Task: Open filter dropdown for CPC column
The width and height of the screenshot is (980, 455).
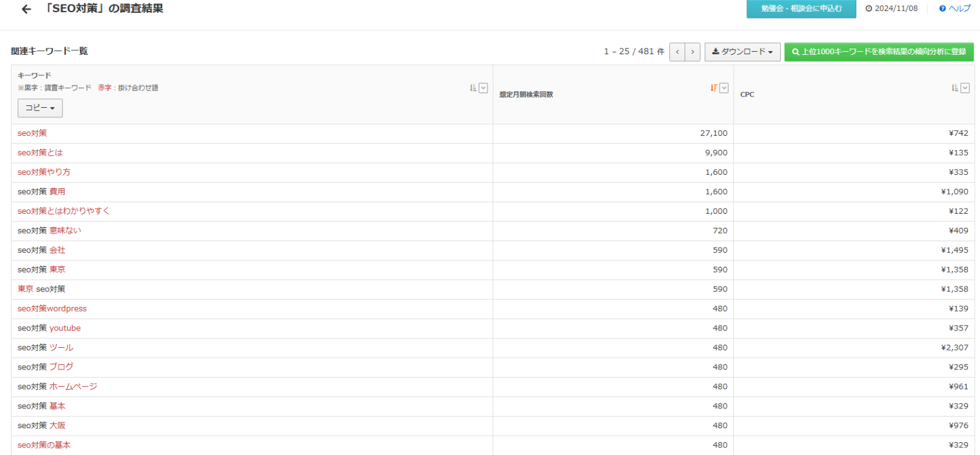Action: [965, 88]
